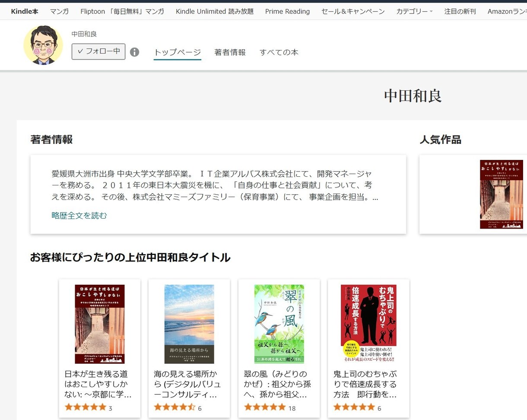527x420 pixels.
Task: Click star rating of 鬼上司のむちゃぶり book
Action: 354,407
